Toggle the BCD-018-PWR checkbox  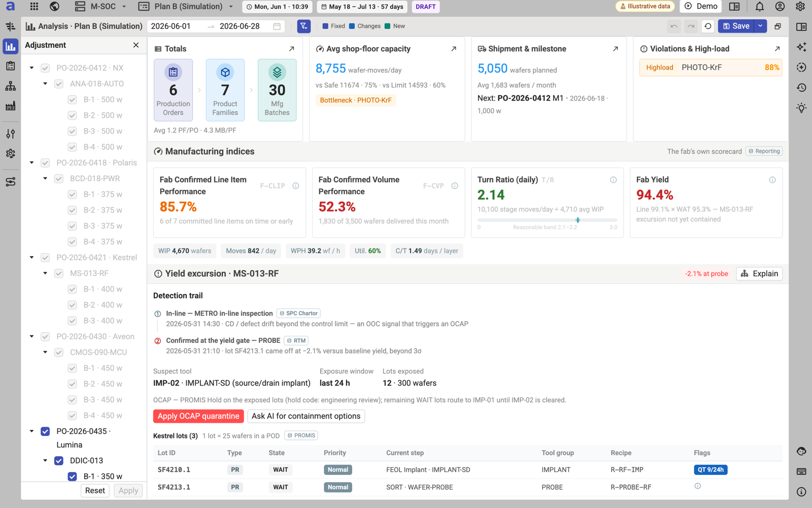(x=59, y=179)
